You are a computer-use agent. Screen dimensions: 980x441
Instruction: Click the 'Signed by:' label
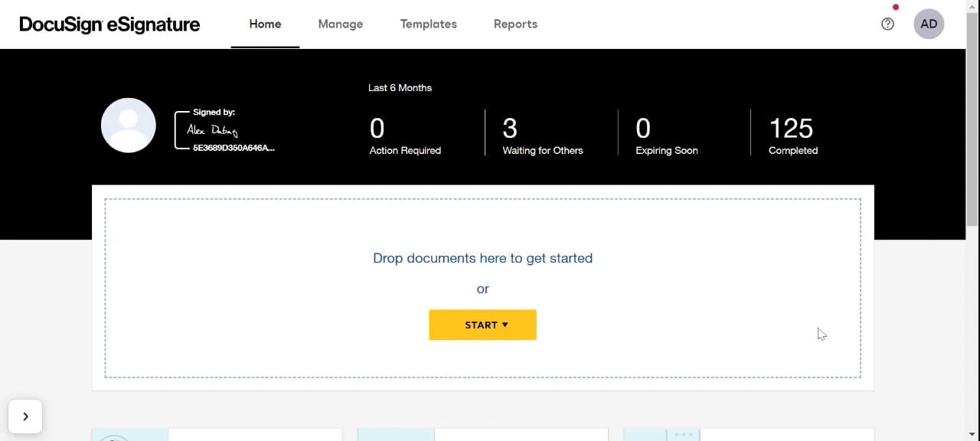point(214,112)
